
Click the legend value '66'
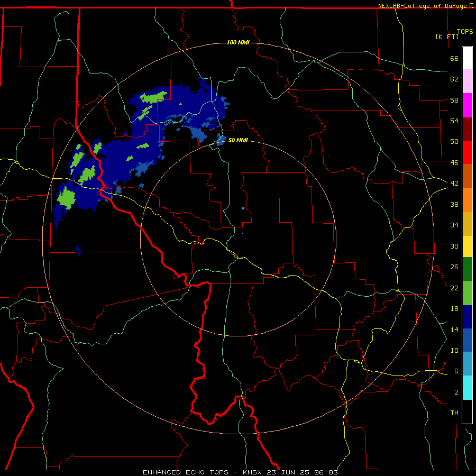pos(454,58)
